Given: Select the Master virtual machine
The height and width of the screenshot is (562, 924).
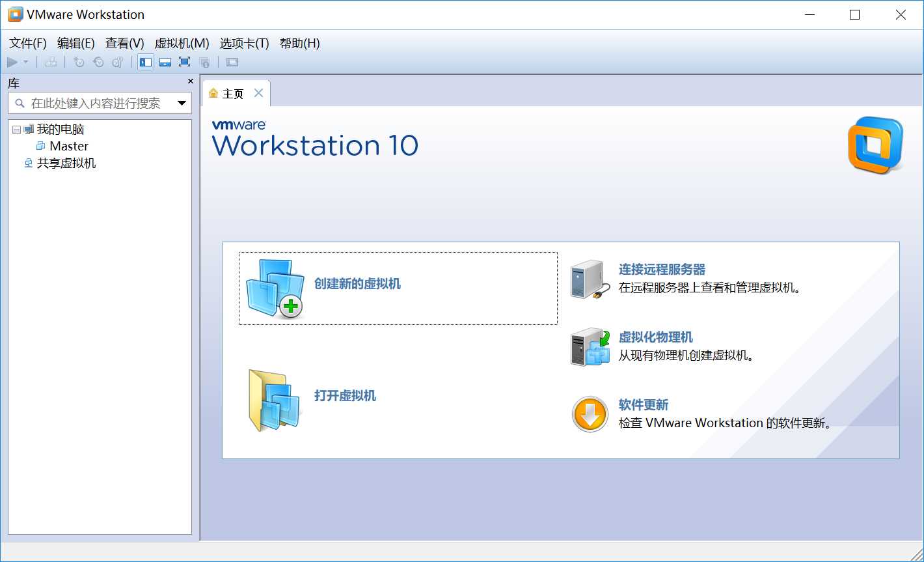Looking at the screenshot, I should (69, 146).
